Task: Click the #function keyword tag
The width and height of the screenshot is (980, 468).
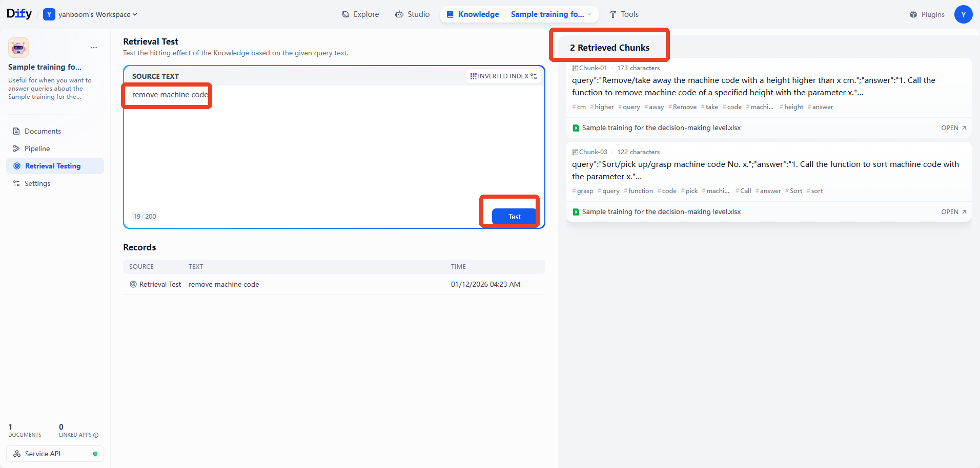Action: (x=638, y=191)
